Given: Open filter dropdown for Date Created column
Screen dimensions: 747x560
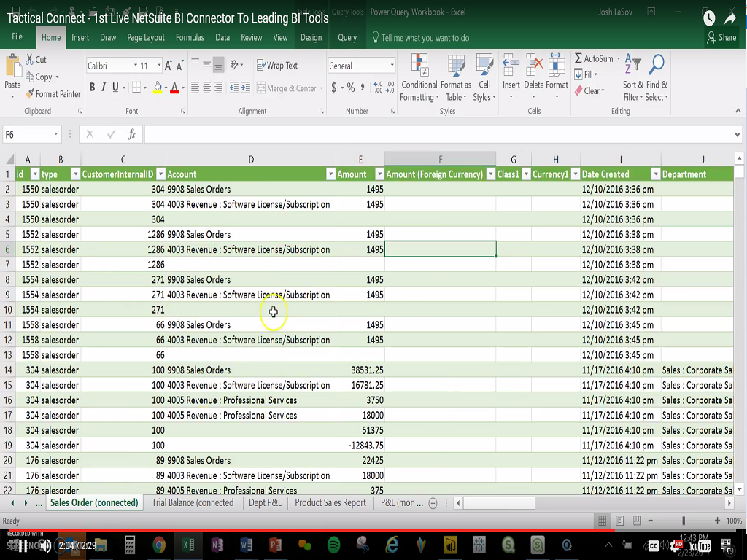Looking at the screenshot, I should (x=656, y=174).
